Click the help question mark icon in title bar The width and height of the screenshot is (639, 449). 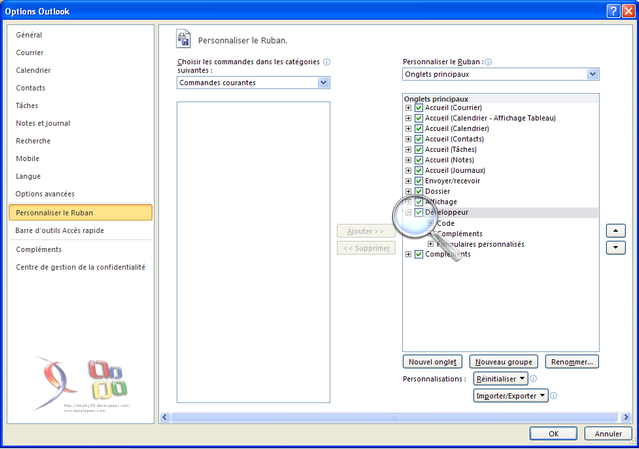(612, 9)
